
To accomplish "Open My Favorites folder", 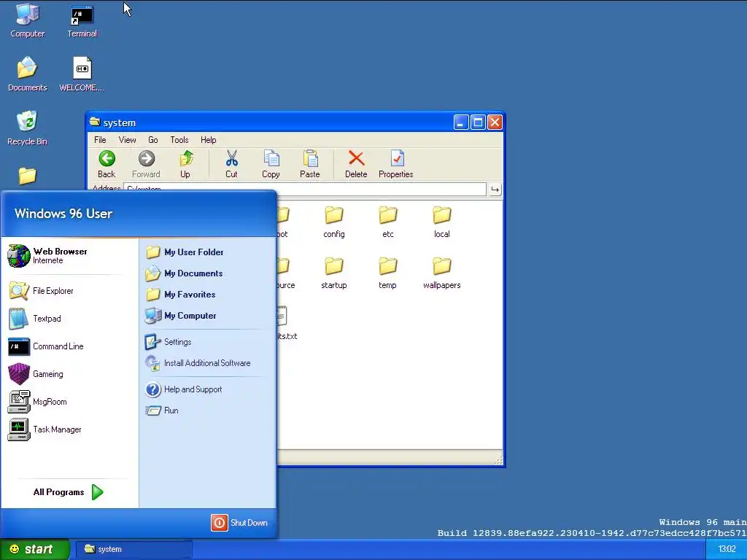I will tap(180, 295).
